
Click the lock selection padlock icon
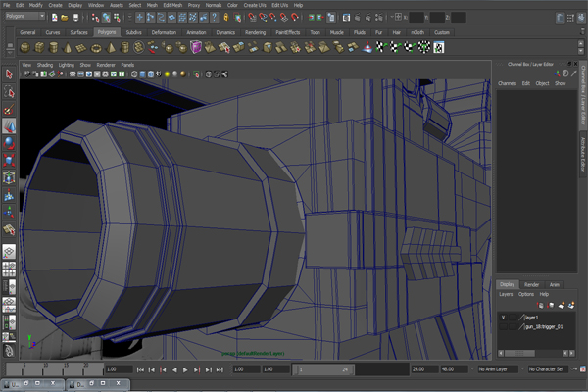(x=226, y=17)
